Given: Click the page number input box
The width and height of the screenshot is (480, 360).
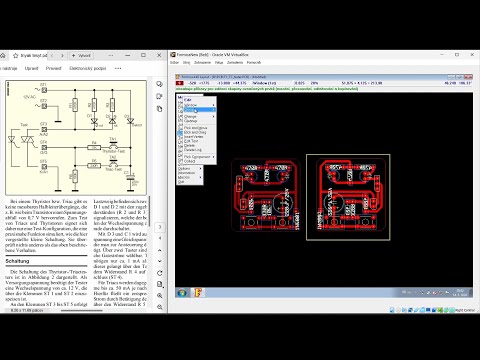Looking at the screenshot, I should coord(160,227).
